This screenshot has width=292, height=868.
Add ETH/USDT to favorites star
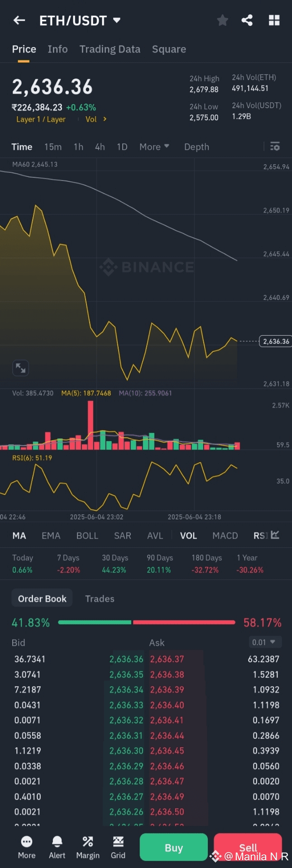tap(222, 20)
